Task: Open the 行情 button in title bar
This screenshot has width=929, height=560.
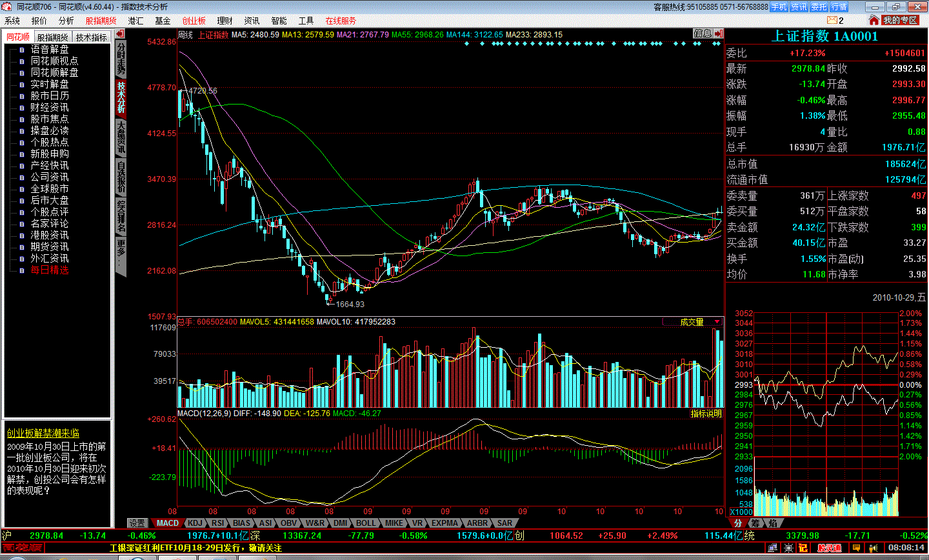Action: click(839, 7)
